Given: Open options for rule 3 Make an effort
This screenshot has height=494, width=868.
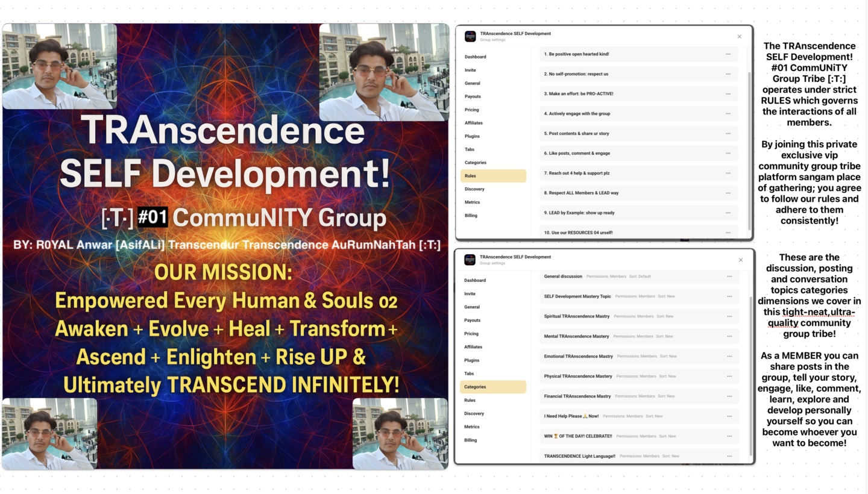Looking at the screenshot, I should pos(728,94).
